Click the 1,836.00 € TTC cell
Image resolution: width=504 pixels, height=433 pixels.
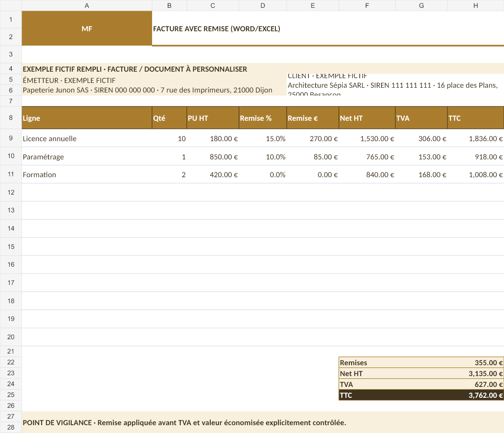coord(476,139)
